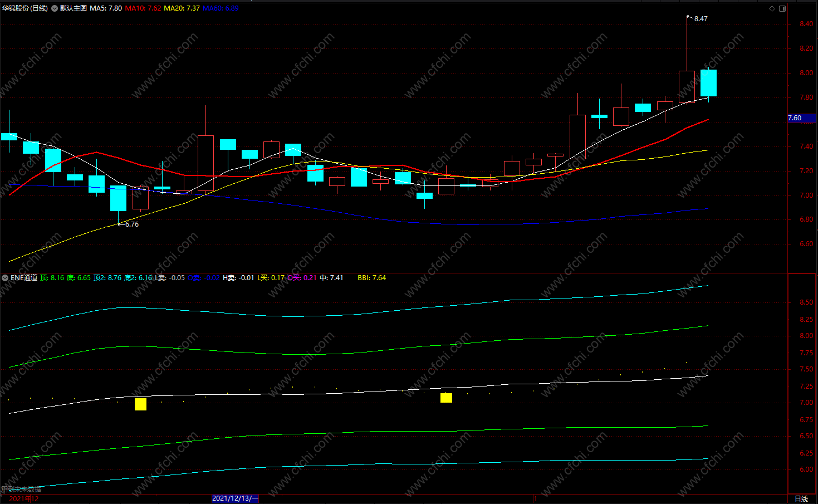This screenshot has width=818, height=504.
Task: Click the BBI: 7.64 value
Action: pos(371,277)
